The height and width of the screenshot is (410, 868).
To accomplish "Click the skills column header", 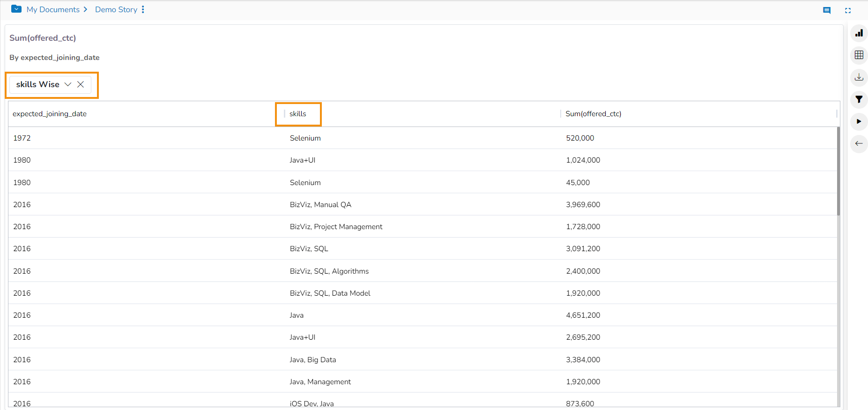I will pos(298,114).
